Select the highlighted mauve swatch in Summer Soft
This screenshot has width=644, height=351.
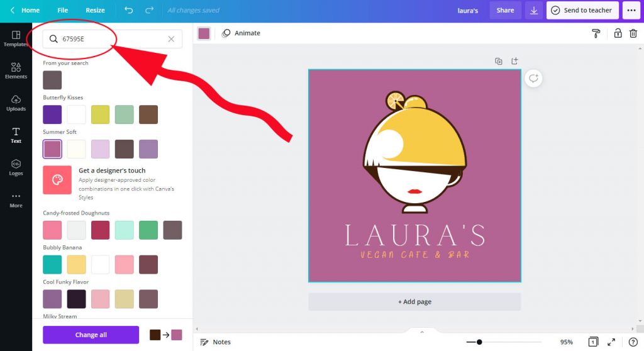point(52,149)
